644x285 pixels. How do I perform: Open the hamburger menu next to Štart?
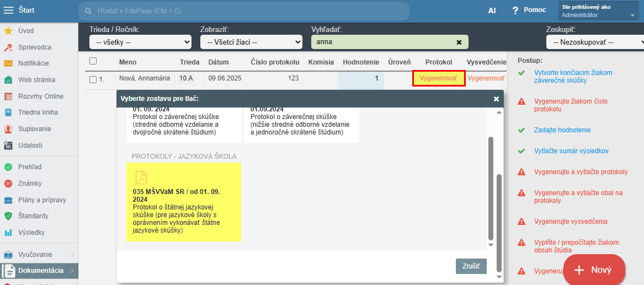9,10
